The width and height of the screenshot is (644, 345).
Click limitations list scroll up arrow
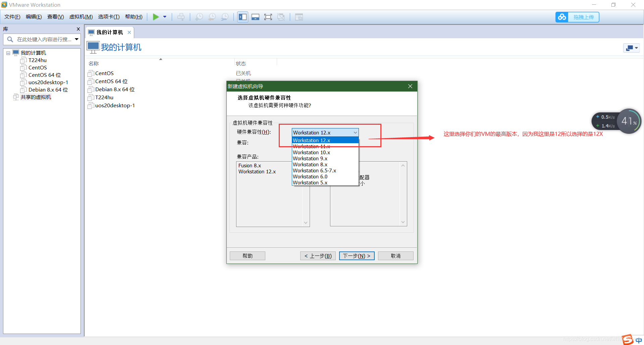pos(403,166)
